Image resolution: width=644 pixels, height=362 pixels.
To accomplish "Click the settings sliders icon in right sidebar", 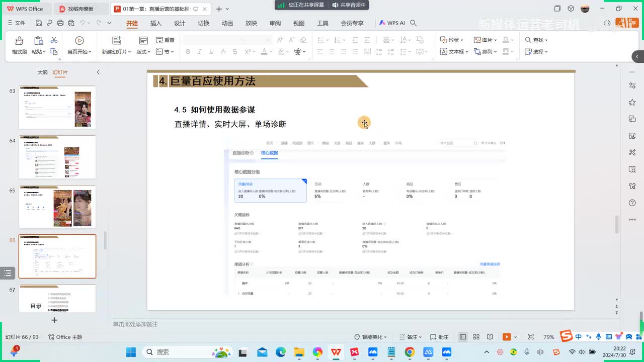I will click(x=632, y=85).
